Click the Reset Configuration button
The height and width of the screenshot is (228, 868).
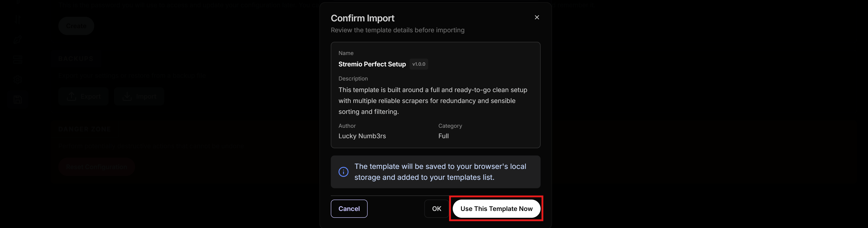[96, 167]
